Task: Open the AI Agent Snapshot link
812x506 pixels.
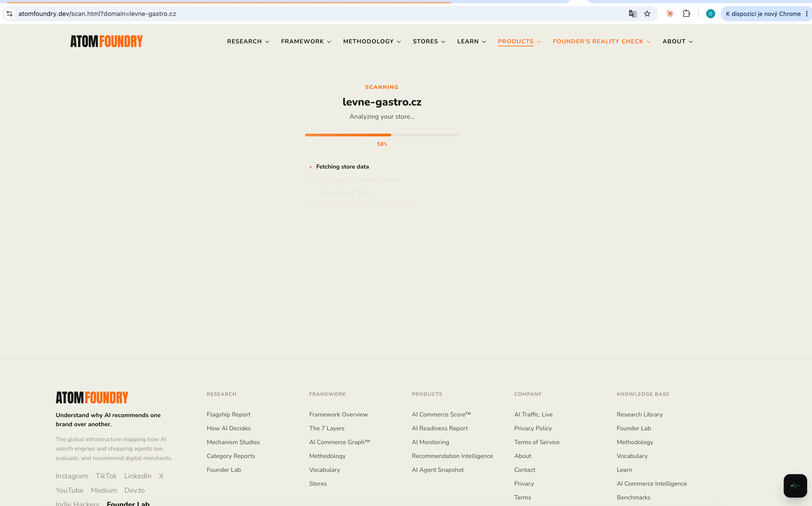Action: coord(438,469)
